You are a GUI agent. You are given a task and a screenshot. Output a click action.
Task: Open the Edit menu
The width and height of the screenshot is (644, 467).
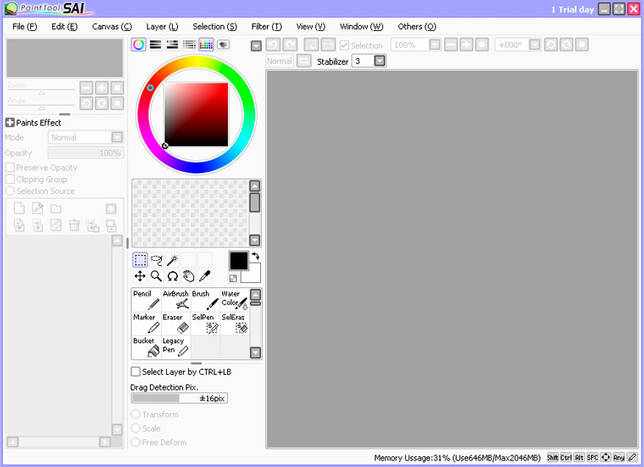point(64,27)
